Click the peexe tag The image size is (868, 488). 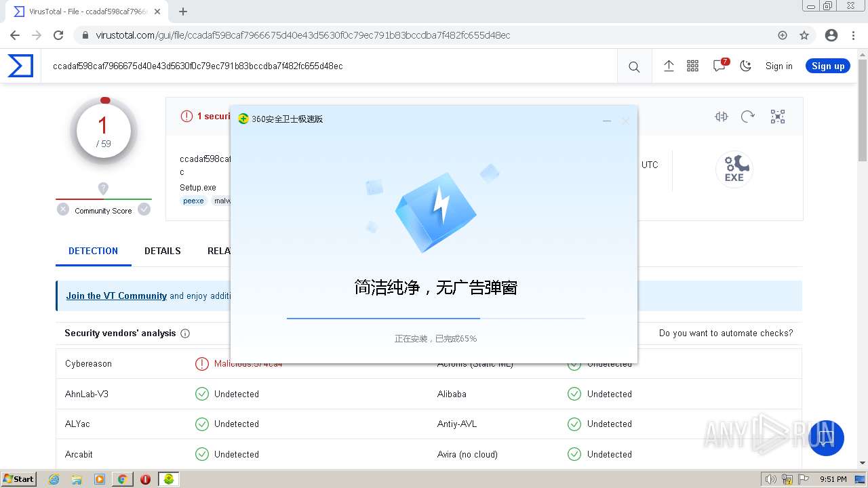click(193, 201)
